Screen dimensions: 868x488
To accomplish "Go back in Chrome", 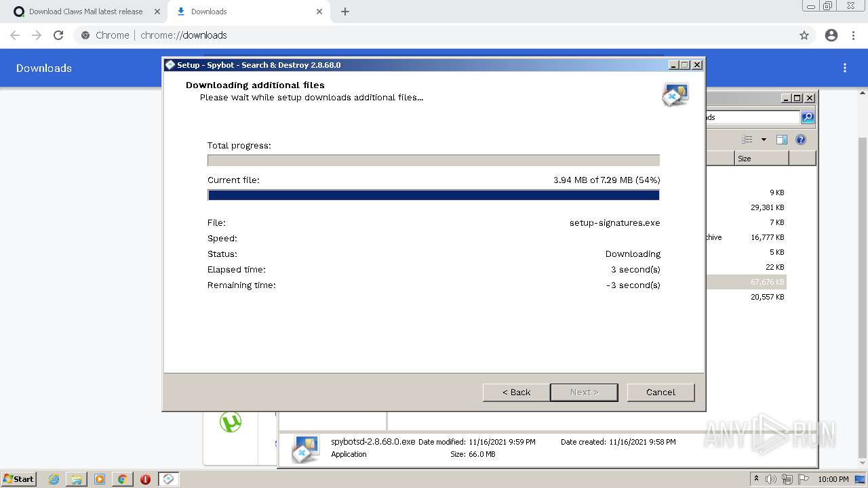I will click(15, 35).
